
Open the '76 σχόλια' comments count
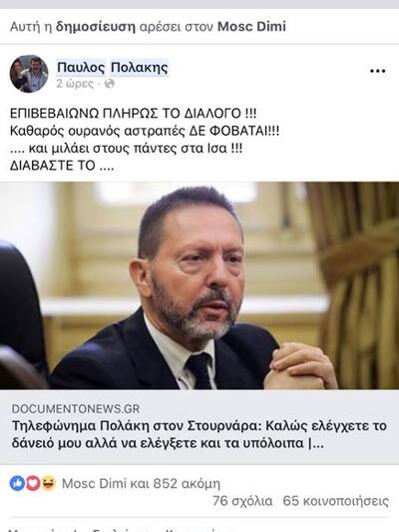coord(242,501)
